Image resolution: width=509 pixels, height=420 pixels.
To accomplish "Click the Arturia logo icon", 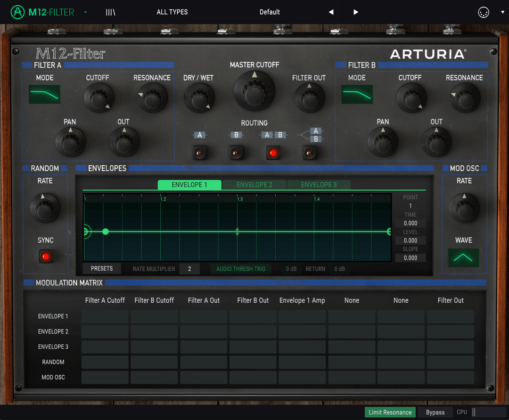I will point(17,12).
